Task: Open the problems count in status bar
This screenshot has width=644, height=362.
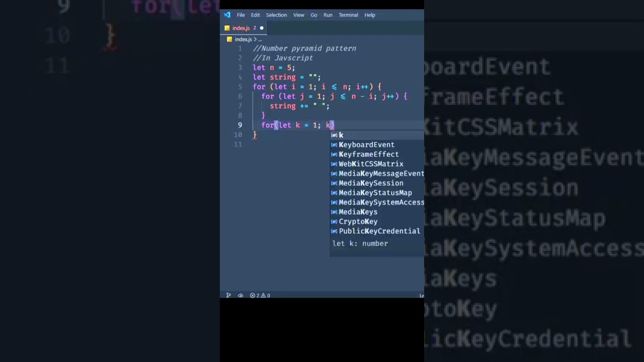Action: pos(260,296)
